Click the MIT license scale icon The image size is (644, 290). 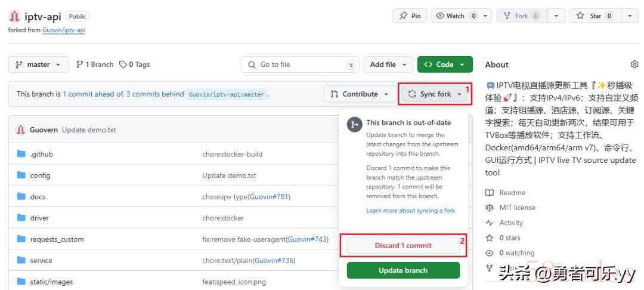489,208
